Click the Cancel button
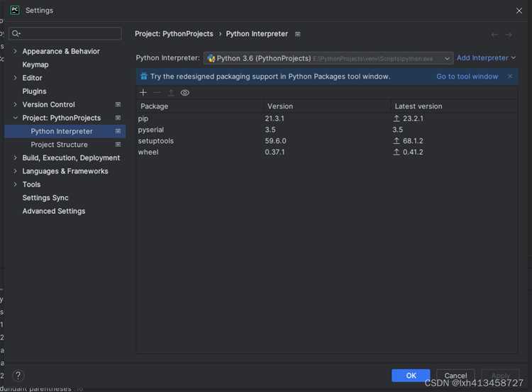Screen dimensions: 532x392 coord(455,376)
